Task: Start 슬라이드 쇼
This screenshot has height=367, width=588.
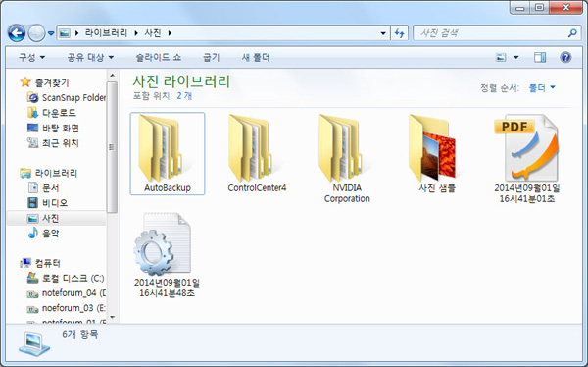Action: click(x=158, y=58)
